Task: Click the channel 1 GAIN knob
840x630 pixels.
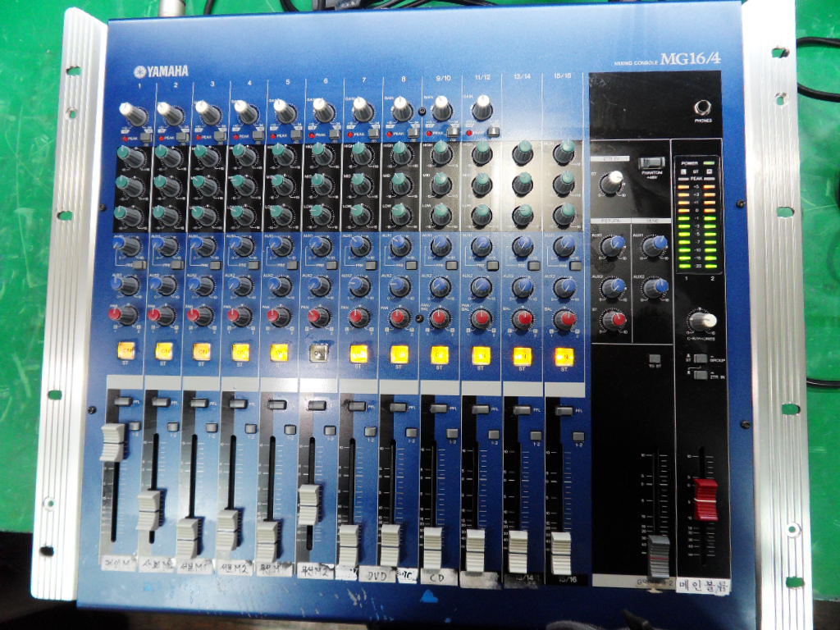Action: tap(132, 113)
